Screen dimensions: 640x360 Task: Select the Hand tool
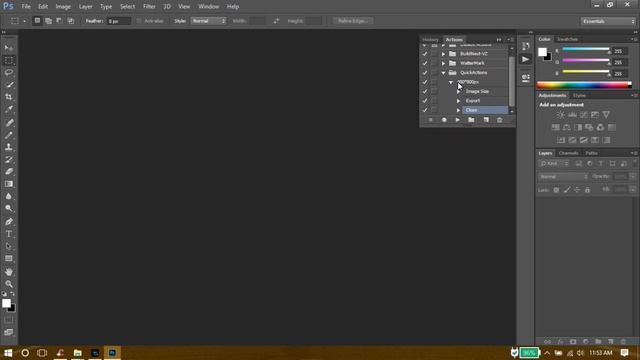[x=9, y=272]
